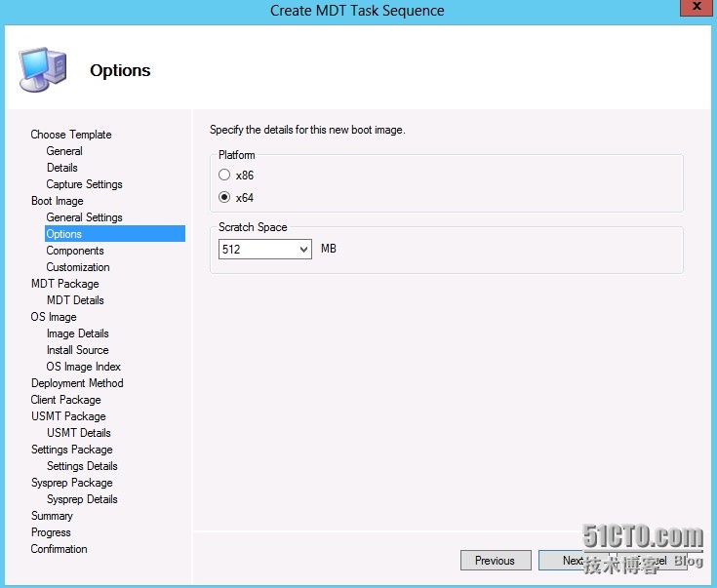The height and width of the screenshot is (588, 717).
Task: Go to Components step
Action: click(x=75, y=251)
